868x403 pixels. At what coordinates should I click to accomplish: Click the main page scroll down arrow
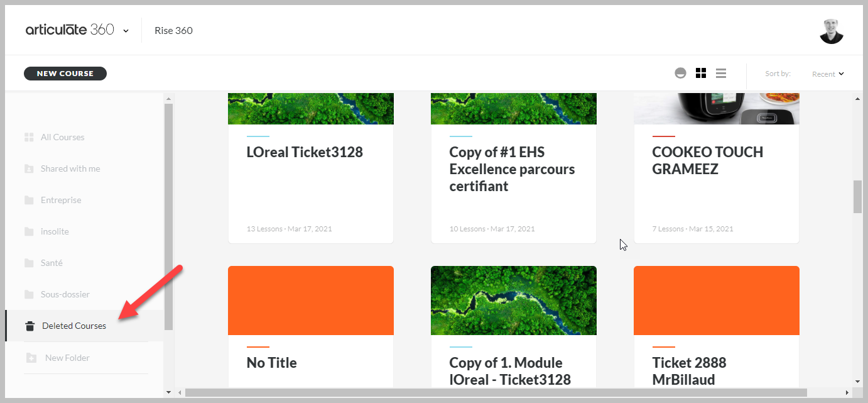point(858,381)
